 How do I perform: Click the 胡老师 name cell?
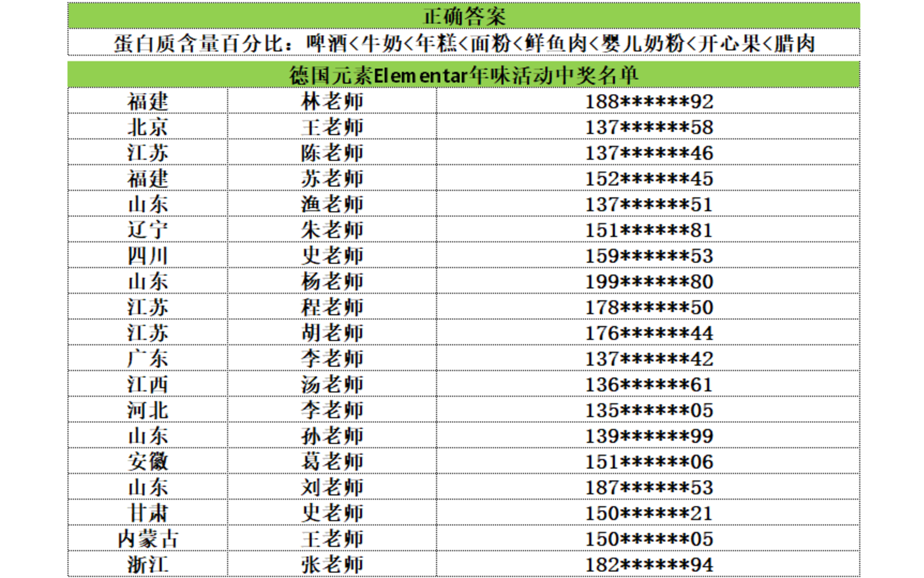coord(332,333)
